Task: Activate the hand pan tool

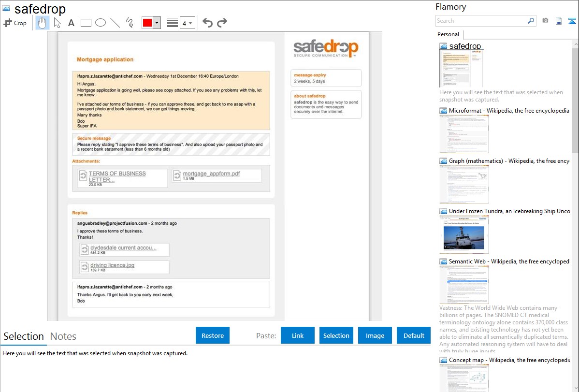Action: click(42, 23)
